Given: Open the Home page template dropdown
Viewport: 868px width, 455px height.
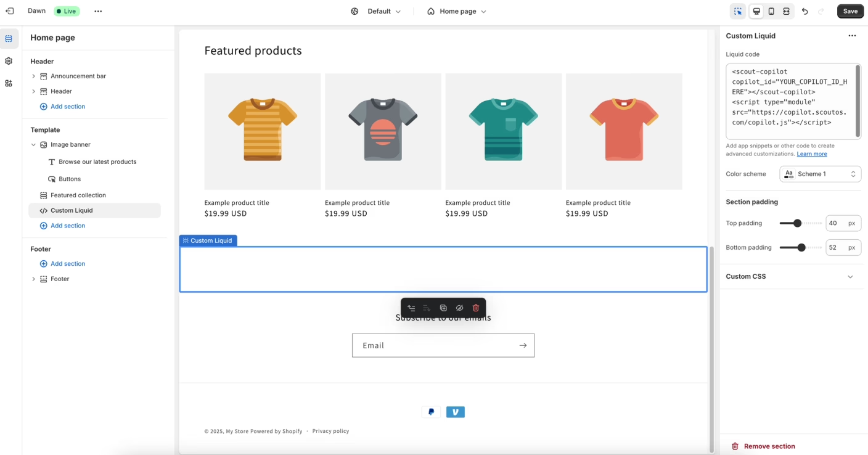Looking at the screenshot, I should (457, 11).
